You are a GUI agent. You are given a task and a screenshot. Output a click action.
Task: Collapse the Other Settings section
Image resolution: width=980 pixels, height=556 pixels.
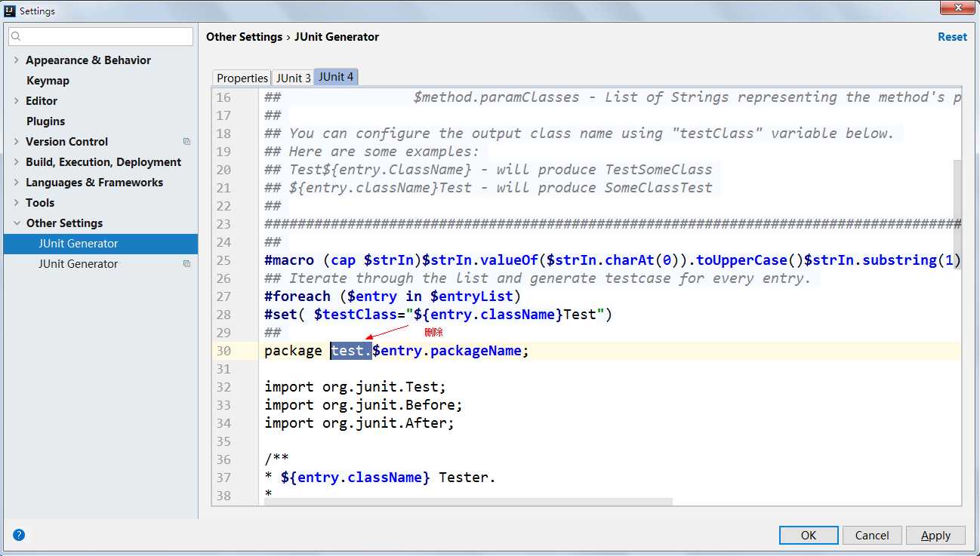click(x=16, y=223)
